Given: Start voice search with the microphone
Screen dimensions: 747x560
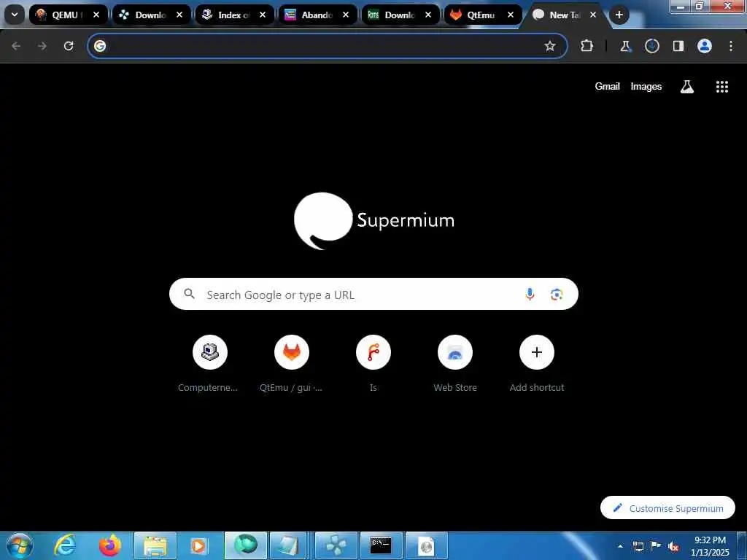Looking at the screenshot, I should [x=530, y=295].
